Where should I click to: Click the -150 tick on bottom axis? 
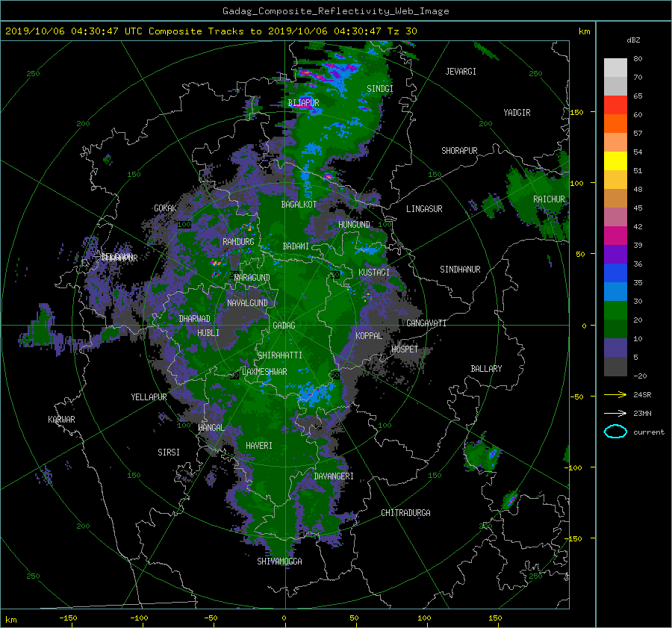68,618
